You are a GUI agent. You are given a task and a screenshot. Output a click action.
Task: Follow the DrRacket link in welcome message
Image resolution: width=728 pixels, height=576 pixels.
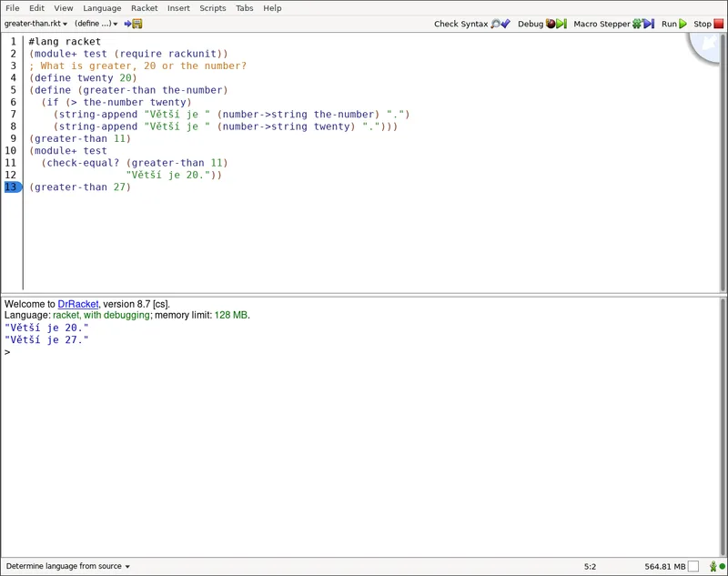point(78,304)
